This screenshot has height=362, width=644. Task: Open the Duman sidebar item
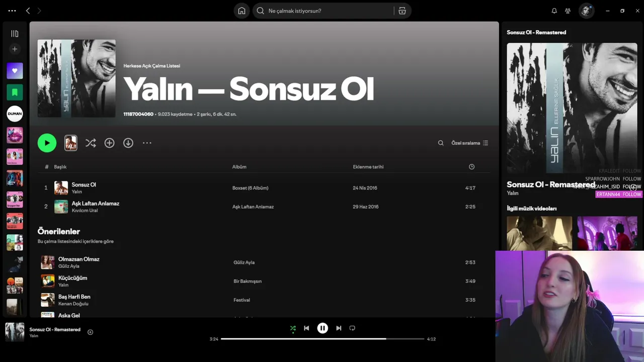(x=15, y=114)
